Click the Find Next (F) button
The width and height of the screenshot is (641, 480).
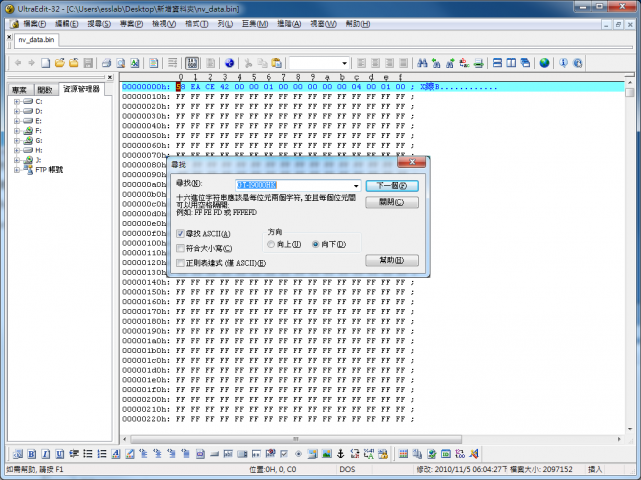(x=392, y=186)
